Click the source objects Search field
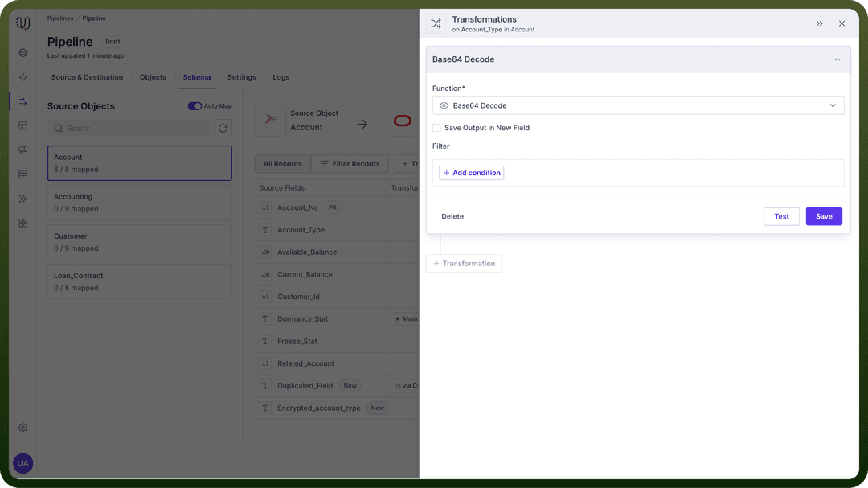868x488 pixels. tap(129, 128)
